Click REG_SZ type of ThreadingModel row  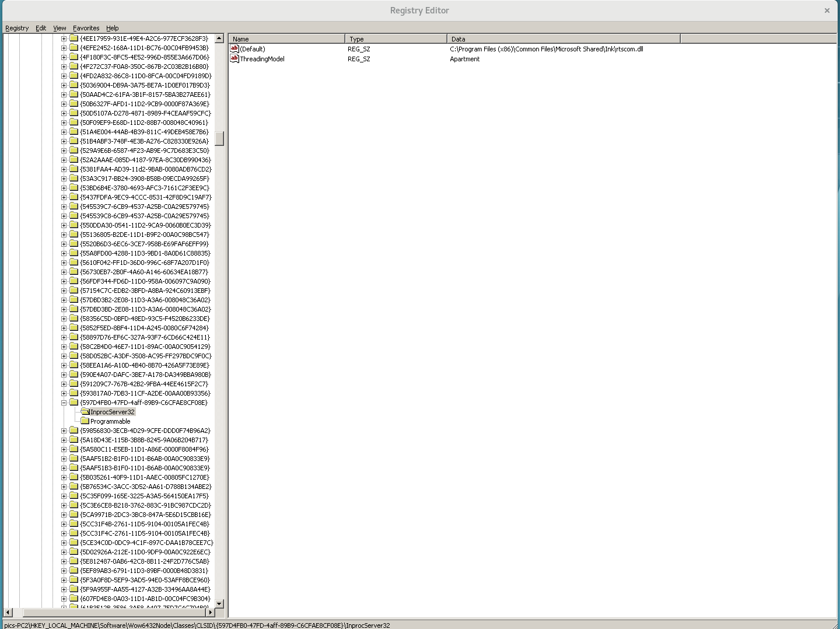coord(359,59)
